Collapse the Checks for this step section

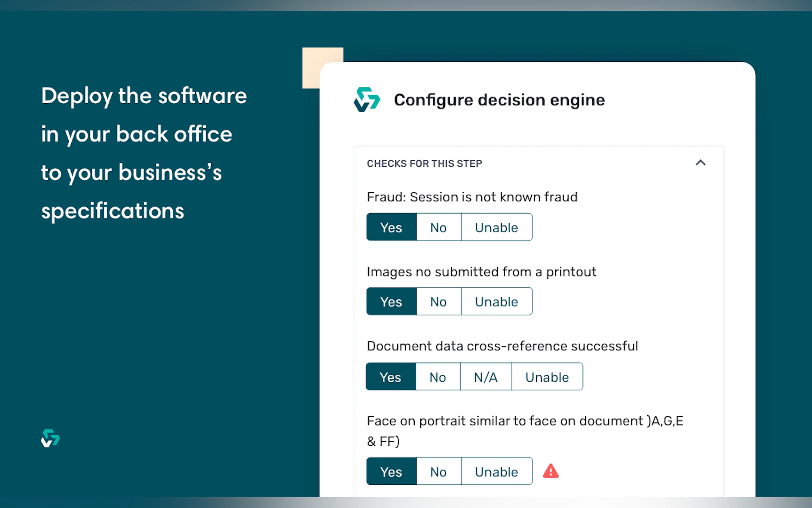pos(700,163)
